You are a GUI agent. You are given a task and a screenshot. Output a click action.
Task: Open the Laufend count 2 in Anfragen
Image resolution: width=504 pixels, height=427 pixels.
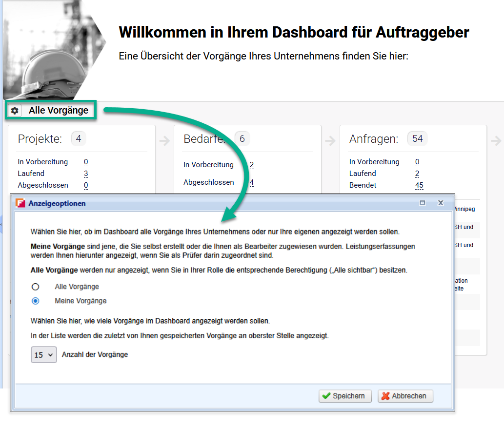(x=417, y=174)
